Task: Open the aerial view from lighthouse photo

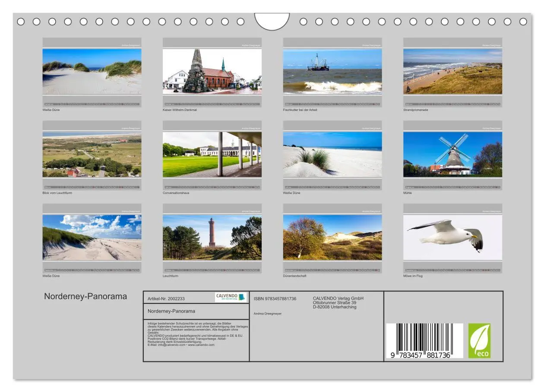Action: 92,154
